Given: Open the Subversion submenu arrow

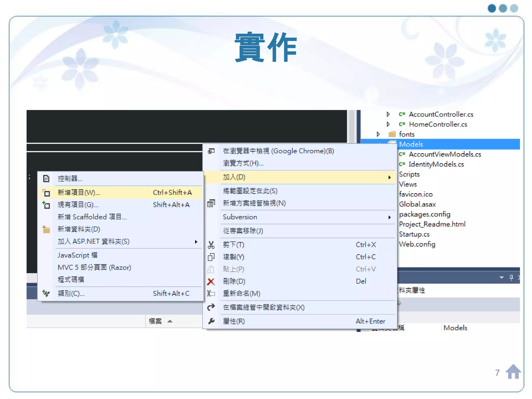Looking at the screenshot, I should click(x=389, y=217).
